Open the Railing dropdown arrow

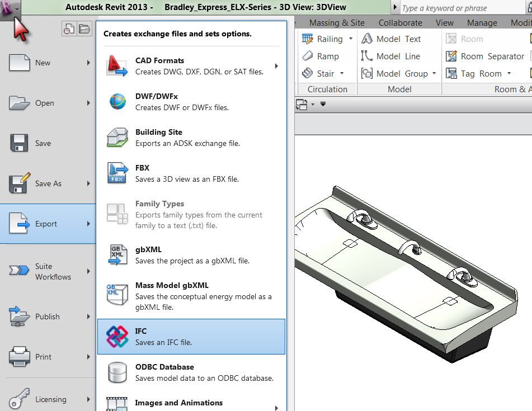pos(351,39)
